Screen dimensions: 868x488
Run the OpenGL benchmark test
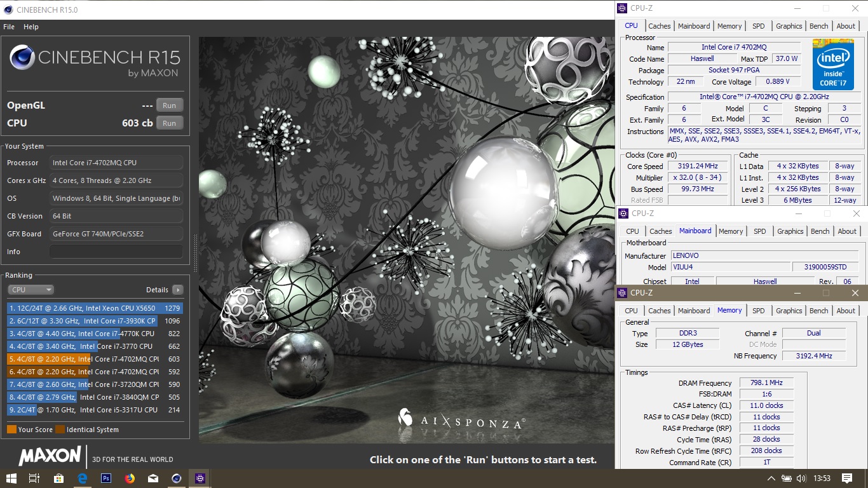(x=169, y=105)
